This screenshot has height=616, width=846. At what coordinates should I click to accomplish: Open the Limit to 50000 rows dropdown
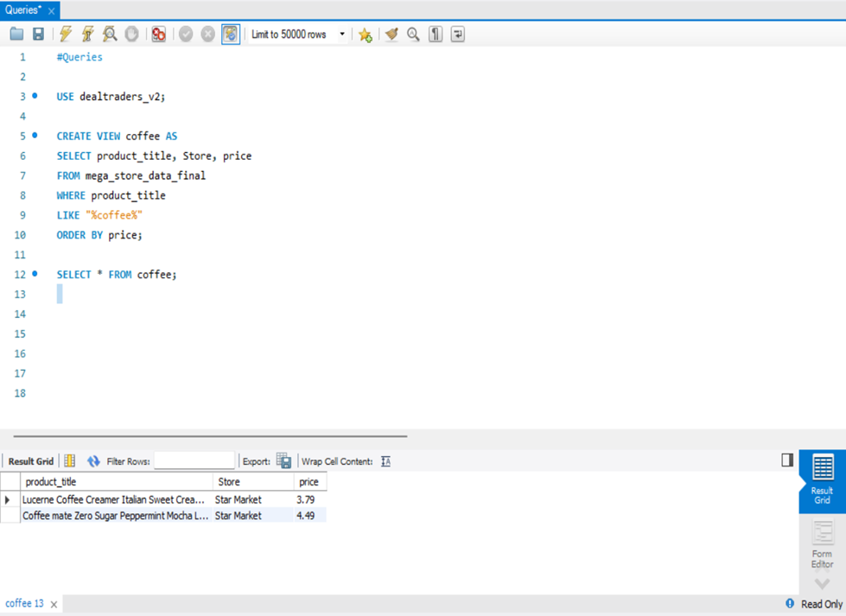(x=341, y=34)
